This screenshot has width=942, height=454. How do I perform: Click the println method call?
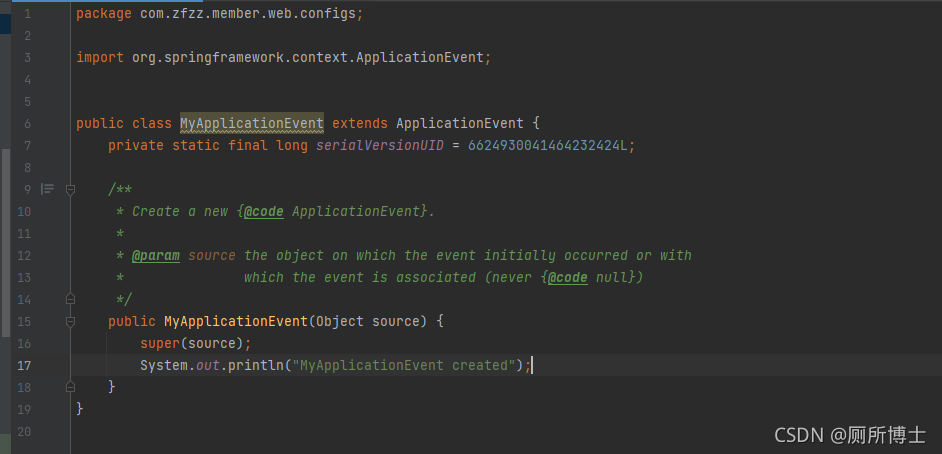[255, 366]
